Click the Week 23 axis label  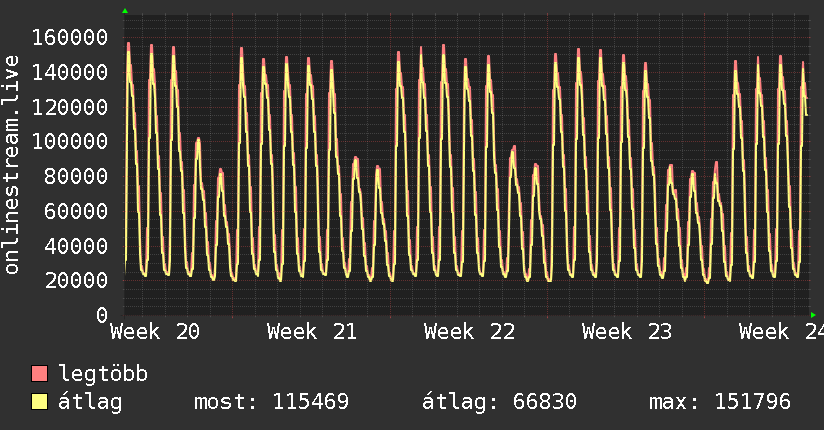tap(627, 332)
